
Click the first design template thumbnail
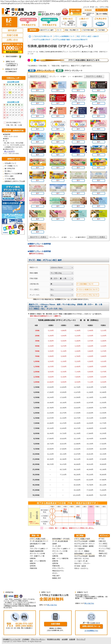point(37,85)
